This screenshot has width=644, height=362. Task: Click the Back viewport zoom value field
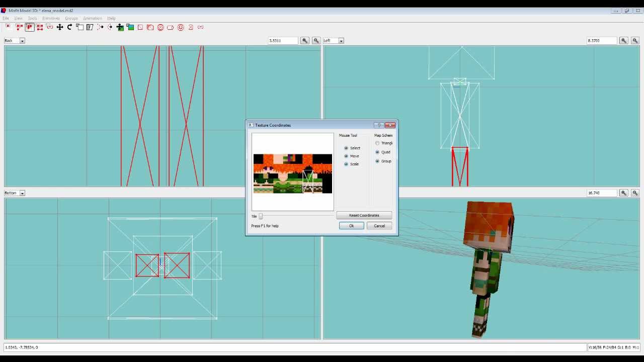(283, 40)
